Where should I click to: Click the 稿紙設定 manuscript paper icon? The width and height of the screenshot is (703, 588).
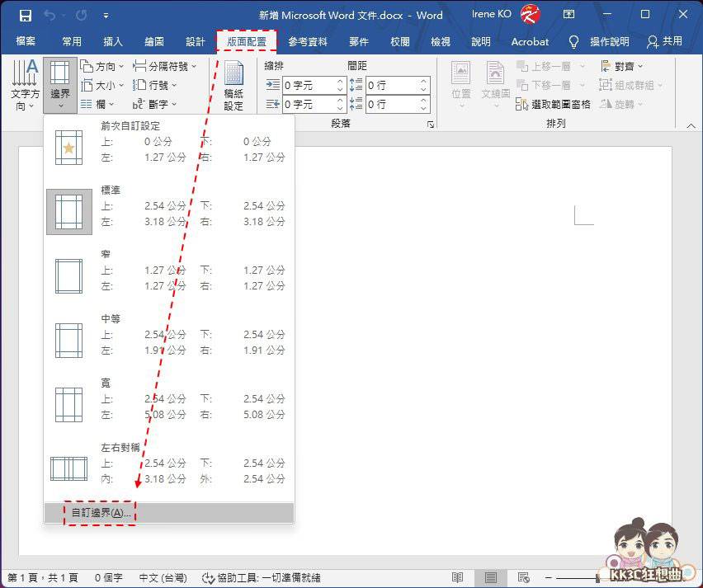click(234, 85)
